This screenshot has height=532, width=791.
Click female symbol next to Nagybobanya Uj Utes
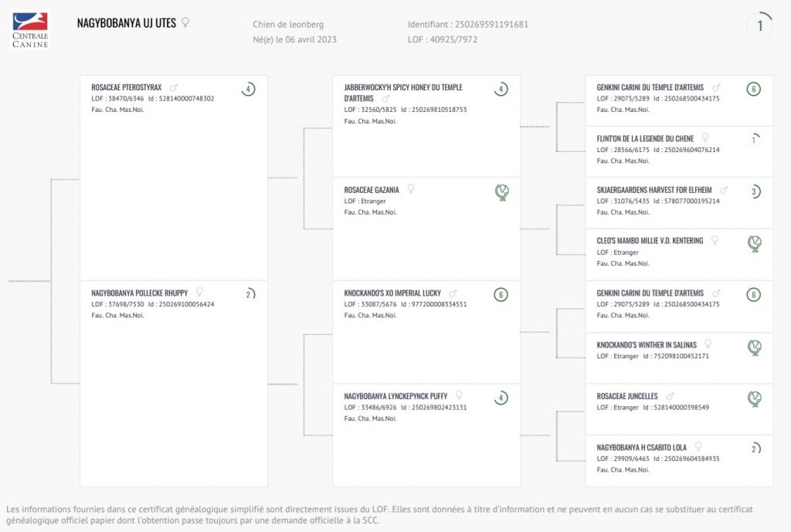(185, 22)
